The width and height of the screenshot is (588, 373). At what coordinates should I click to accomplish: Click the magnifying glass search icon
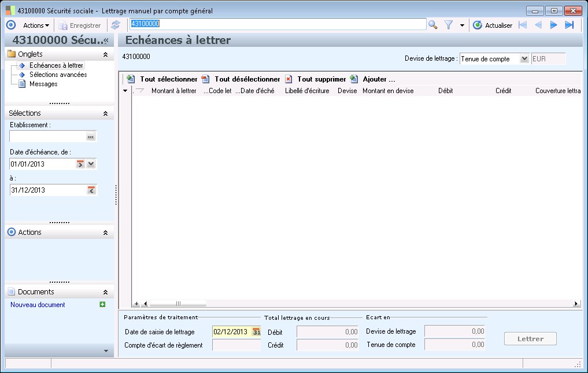(432, 25)
